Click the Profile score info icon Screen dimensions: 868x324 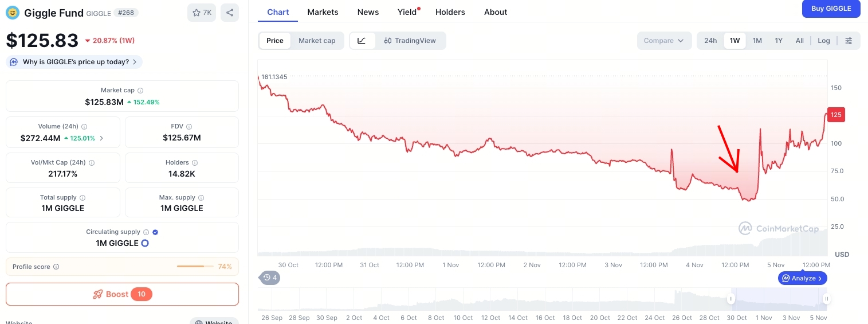56,267
